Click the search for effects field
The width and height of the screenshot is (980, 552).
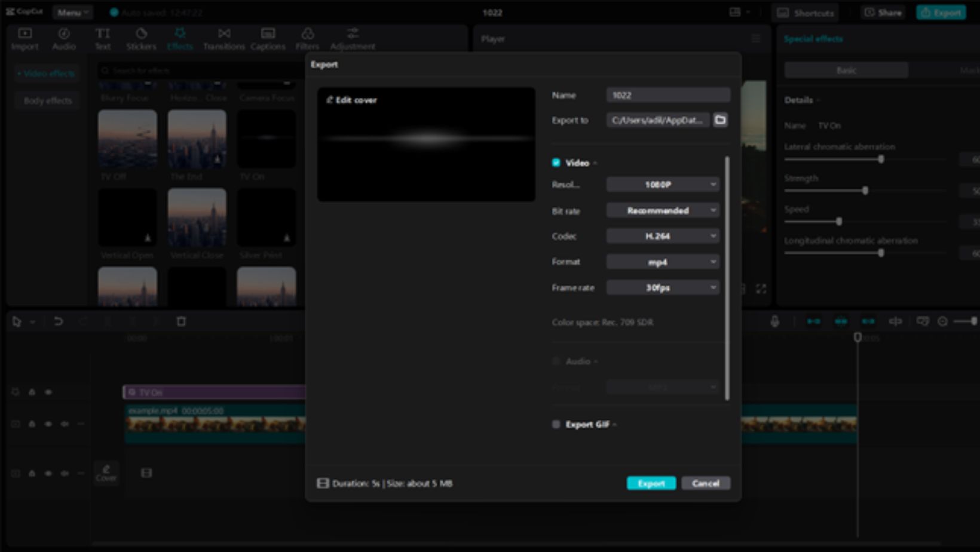pyautogui.click(x=200, y=70)
